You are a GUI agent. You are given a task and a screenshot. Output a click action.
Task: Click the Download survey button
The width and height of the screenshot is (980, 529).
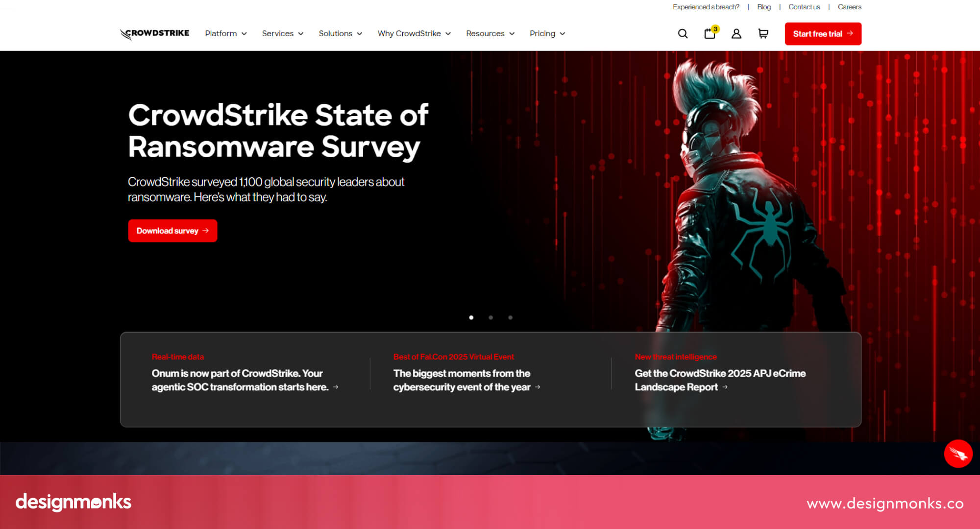point(172,230)
